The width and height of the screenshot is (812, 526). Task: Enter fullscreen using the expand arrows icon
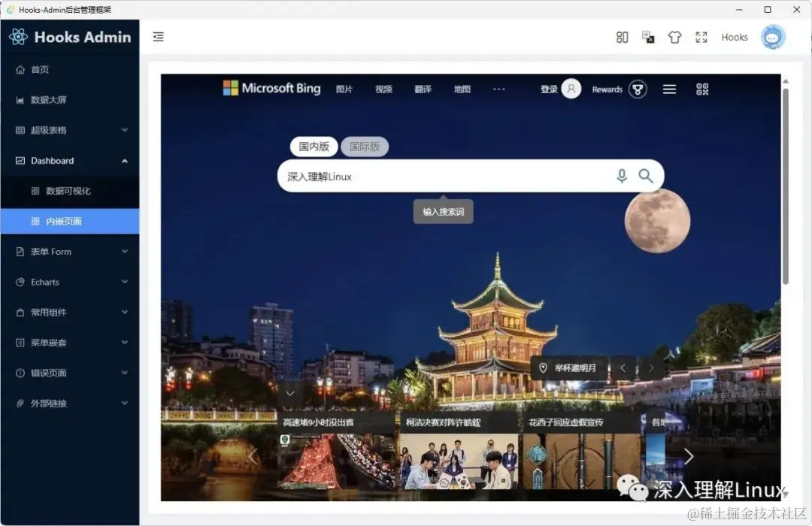coord(701,37)
